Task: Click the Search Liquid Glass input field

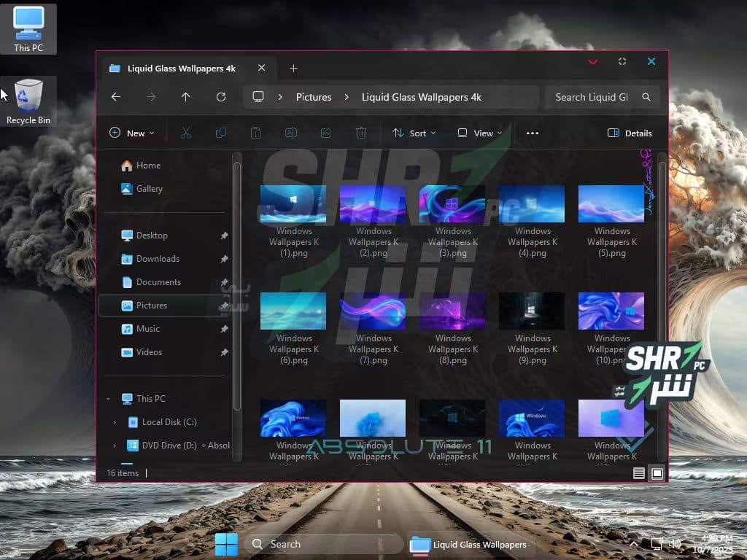Action: 592,97
